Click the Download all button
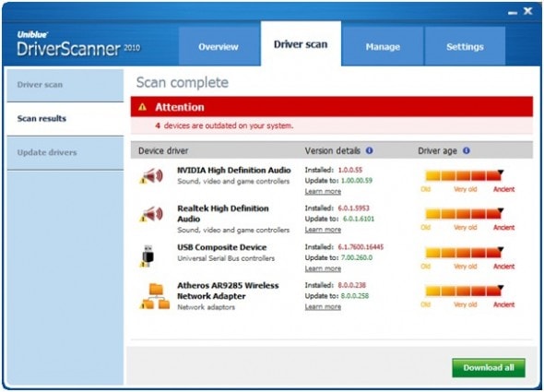The width and height of the screenshot is (544, 392). (489, 368)
